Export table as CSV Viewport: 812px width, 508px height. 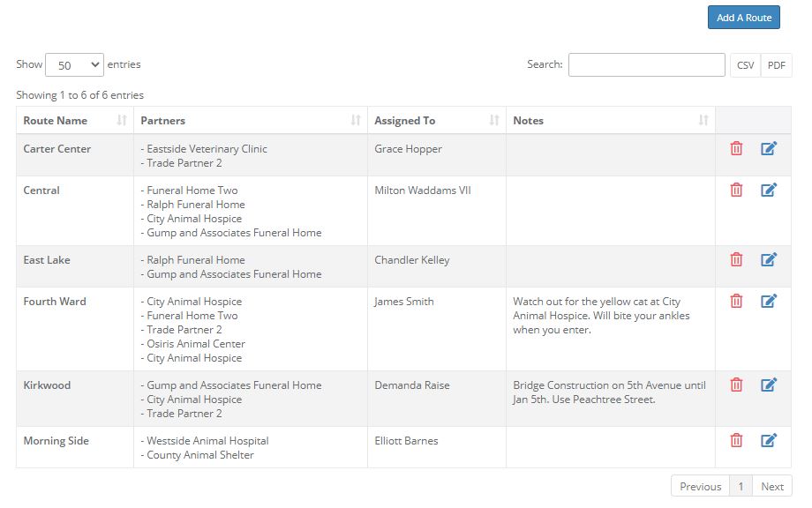click(x=745, y=65)
